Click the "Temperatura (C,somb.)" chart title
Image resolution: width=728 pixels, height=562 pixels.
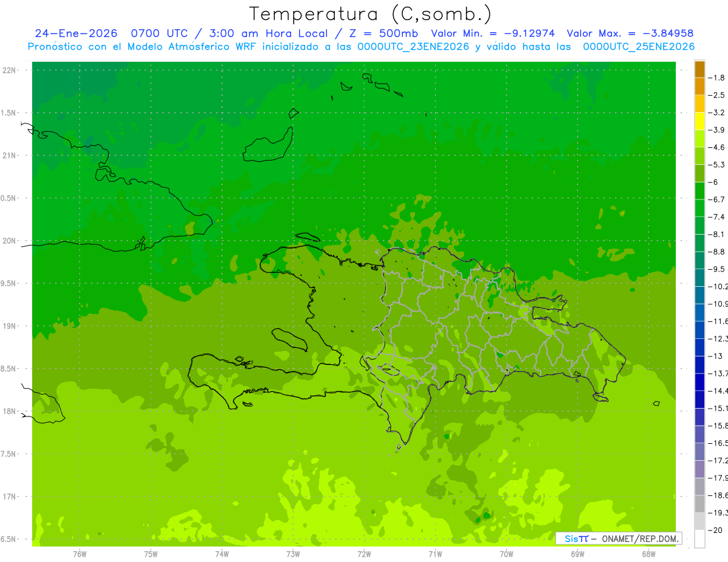[371, 14]
